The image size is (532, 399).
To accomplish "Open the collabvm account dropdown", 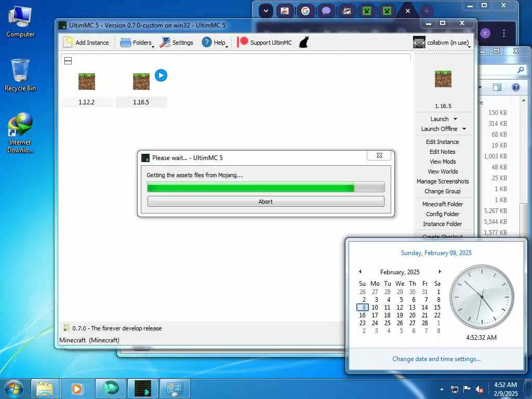I will pos(442,43).
